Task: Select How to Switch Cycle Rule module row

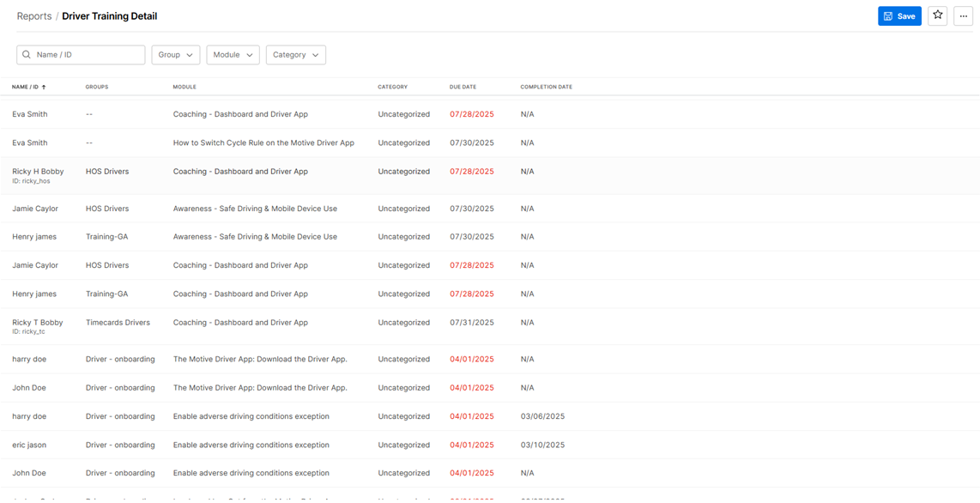Action: (263, 143)
